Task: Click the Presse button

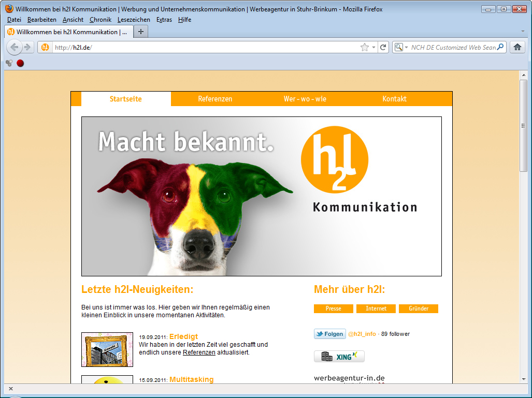Action: pyautogui.click(x=334, y=308)
